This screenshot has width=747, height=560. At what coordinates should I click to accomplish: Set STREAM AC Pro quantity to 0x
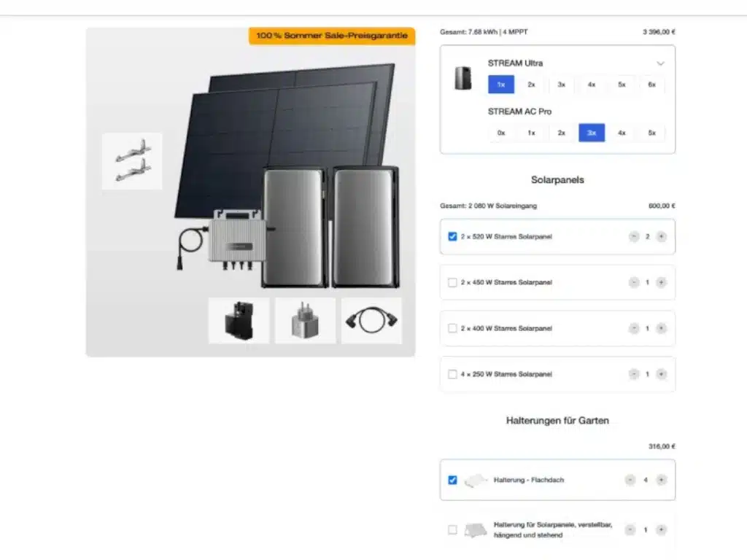501,133
